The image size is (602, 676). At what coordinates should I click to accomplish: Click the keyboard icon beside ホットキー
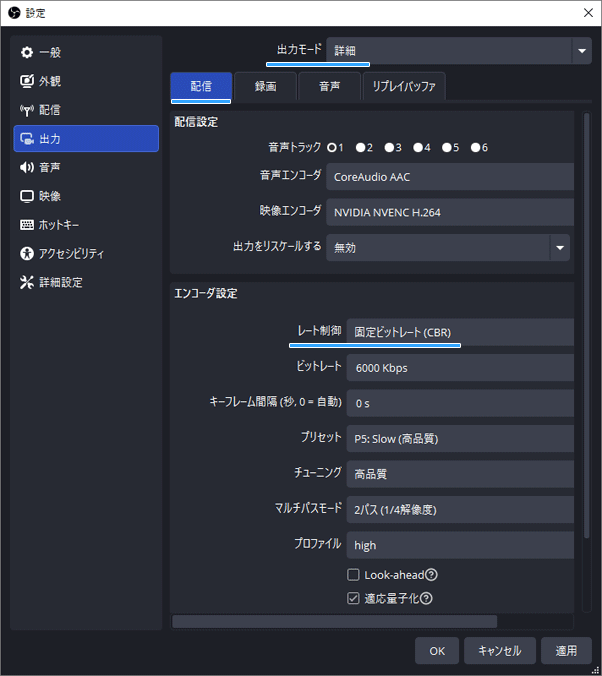coord(27,225)
